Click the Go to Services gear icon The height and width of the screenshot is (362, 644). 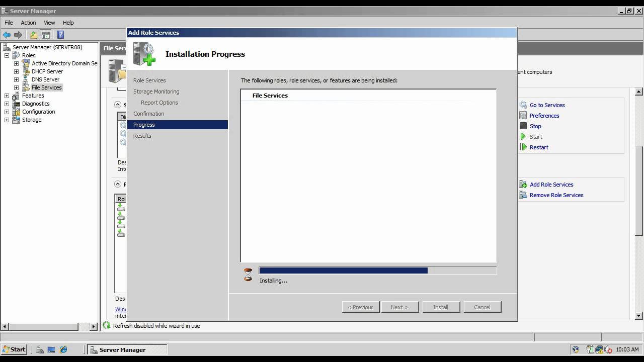pyautogui.click(x=523, y=105)
